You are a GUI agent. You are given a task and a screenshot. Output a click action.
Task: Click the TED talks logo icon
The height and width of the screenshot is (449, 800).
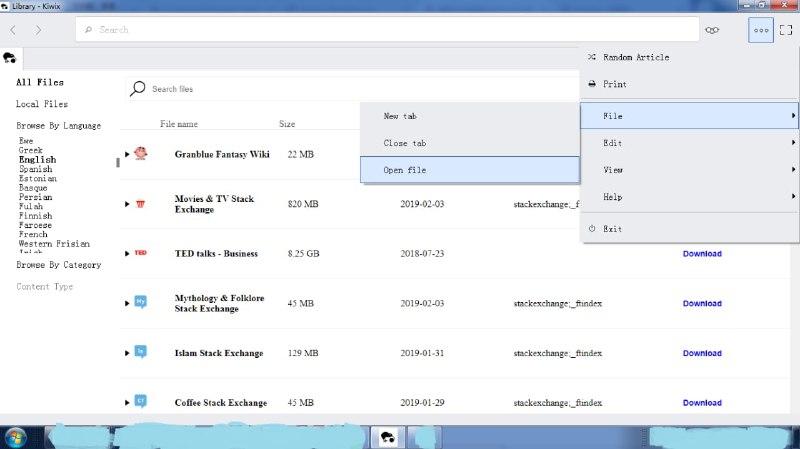140,253
